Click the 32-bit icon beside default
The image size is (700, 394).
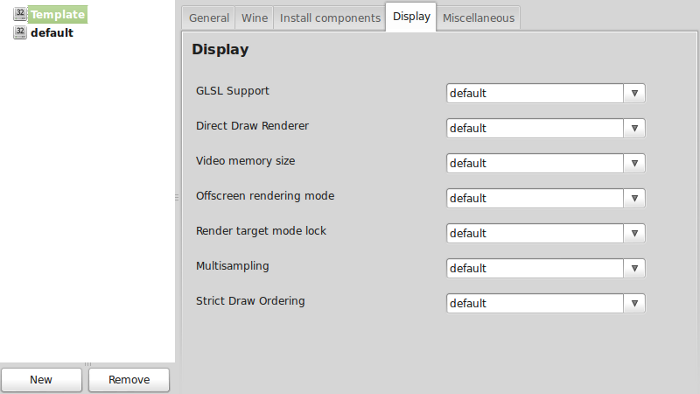point(20,33)
